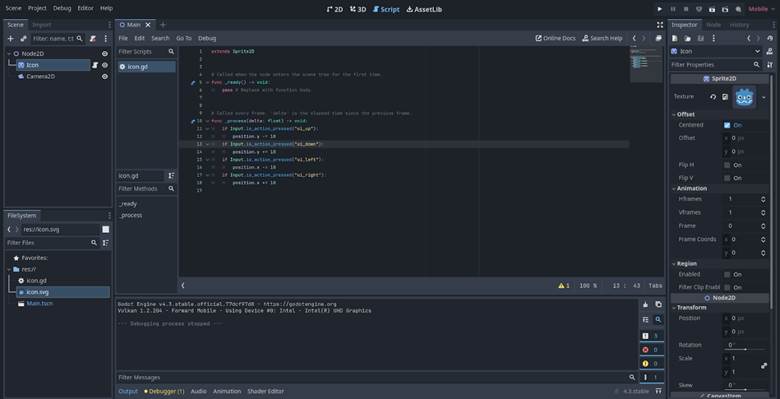Toggle warning messages filter in Output

652,364
